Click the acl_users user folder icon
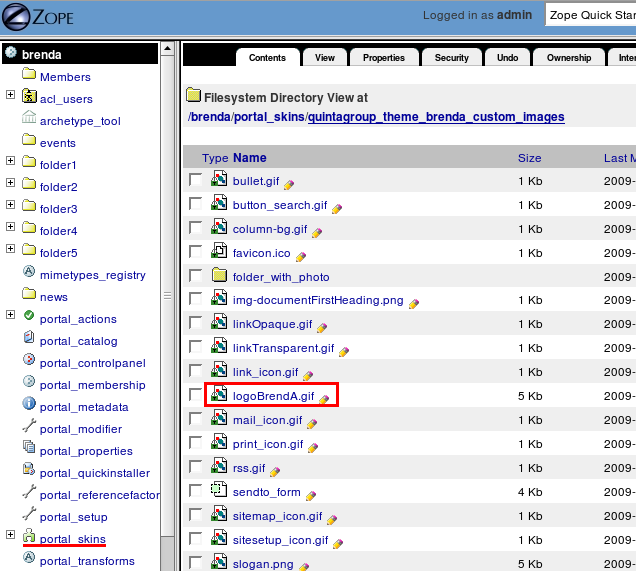Screen dimensions: 636x571 [29, 96]
